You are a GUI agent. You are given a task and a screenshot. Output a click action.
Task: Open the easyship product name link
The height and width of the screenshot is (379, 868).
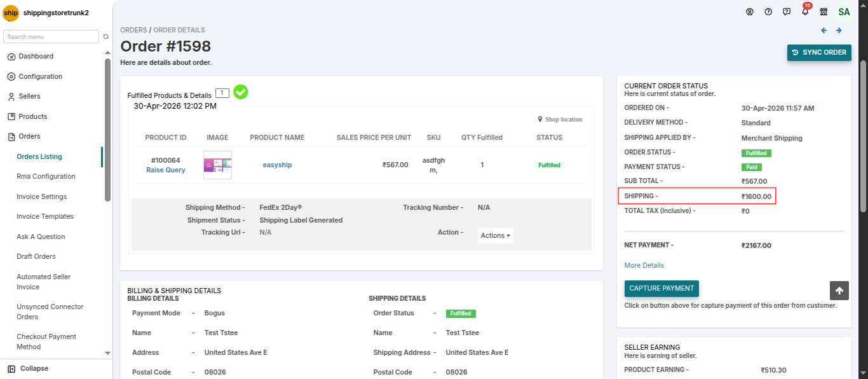[277, 165]
